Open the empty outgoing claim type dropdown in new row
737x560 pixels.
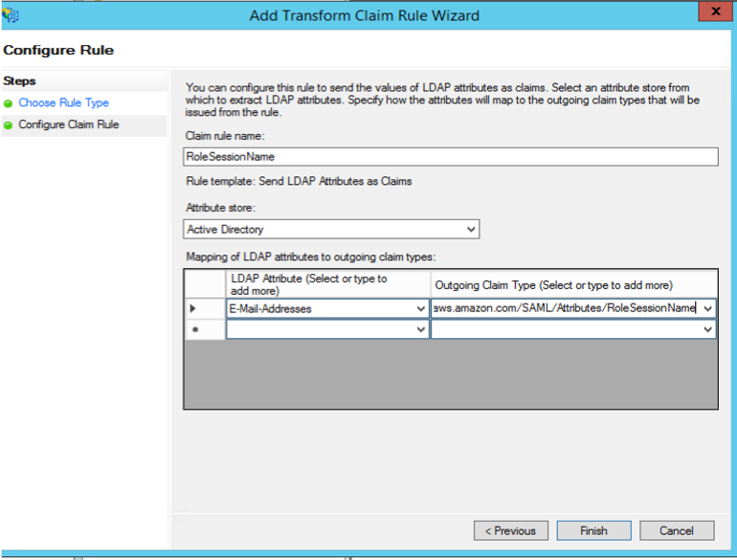tap(707, 329)
